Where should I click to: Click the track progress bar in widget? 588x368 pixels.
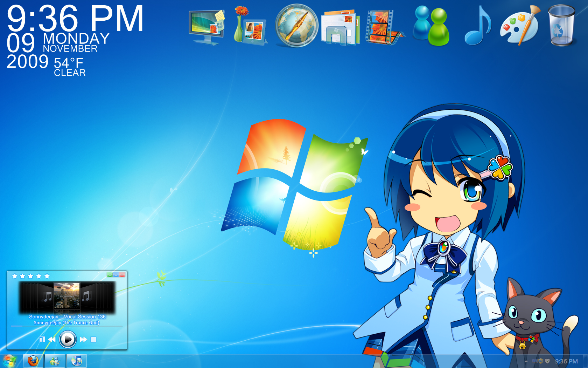[67, 326]
